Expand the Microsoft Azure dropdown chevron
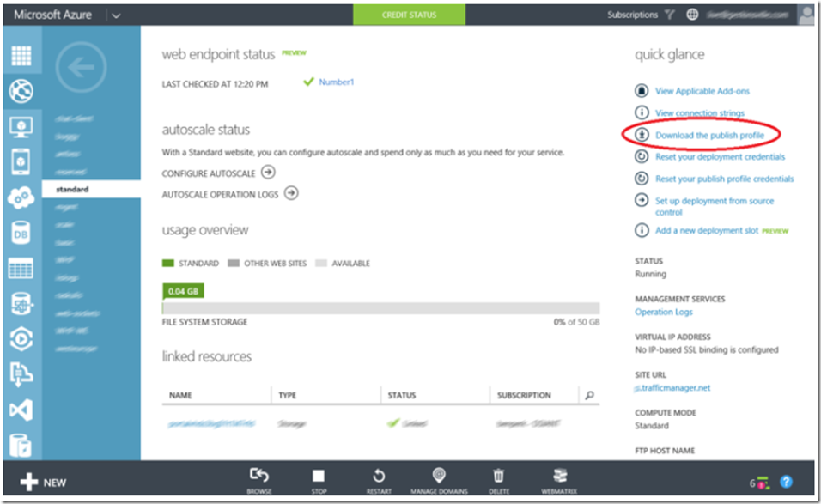Viewport: 821px width, 504px height. (116, 15)
